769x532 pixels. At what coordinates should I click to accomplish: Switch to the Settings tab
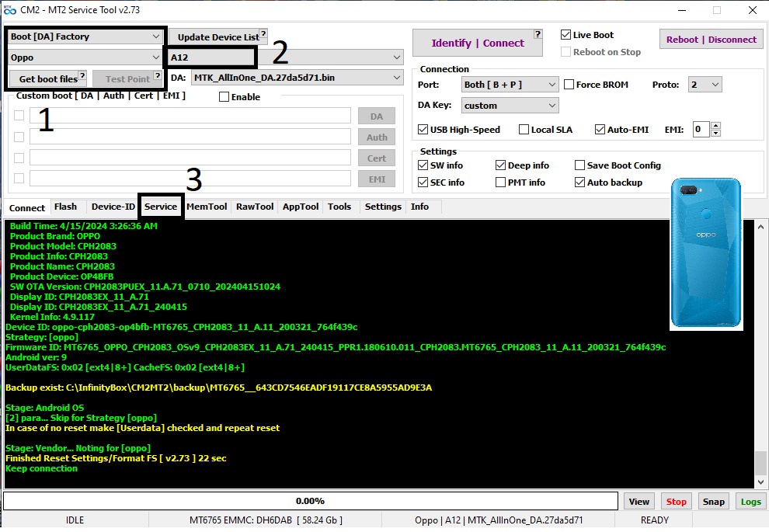coord(383,207)
